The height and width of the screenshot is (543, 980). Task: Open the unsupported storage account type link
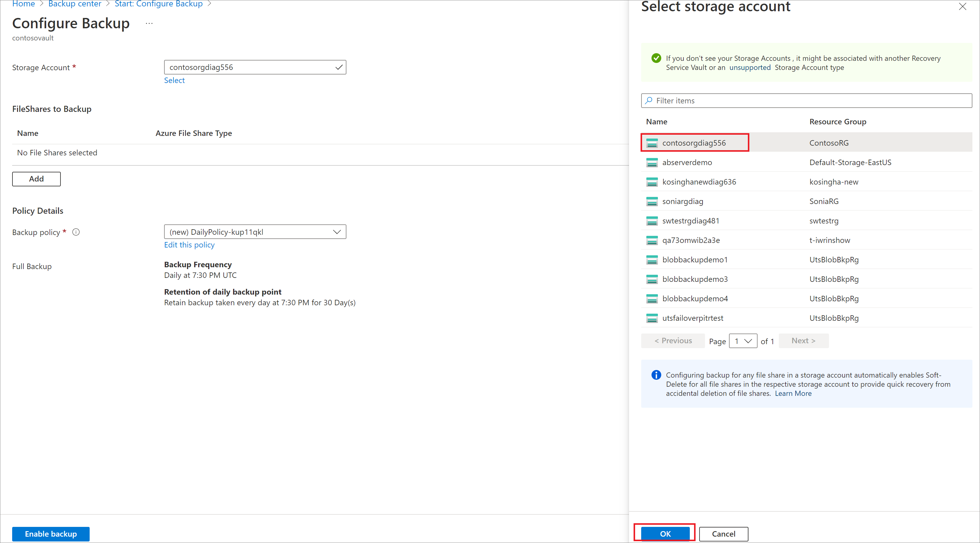[x=749, y=67]
